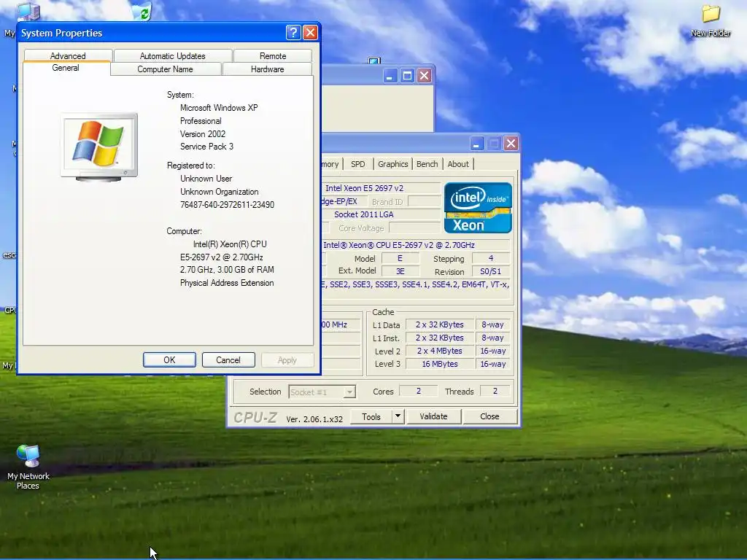Open the About tab in CPU-Z

[458, 164]
